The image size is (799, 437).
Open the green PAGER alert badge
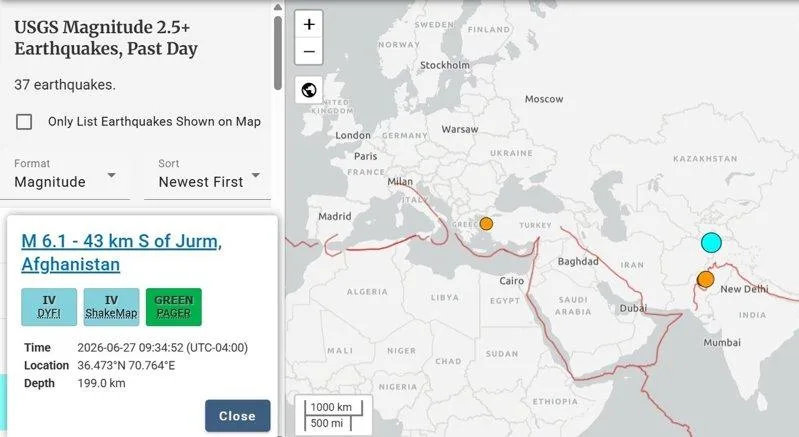[x=174, y=307]
